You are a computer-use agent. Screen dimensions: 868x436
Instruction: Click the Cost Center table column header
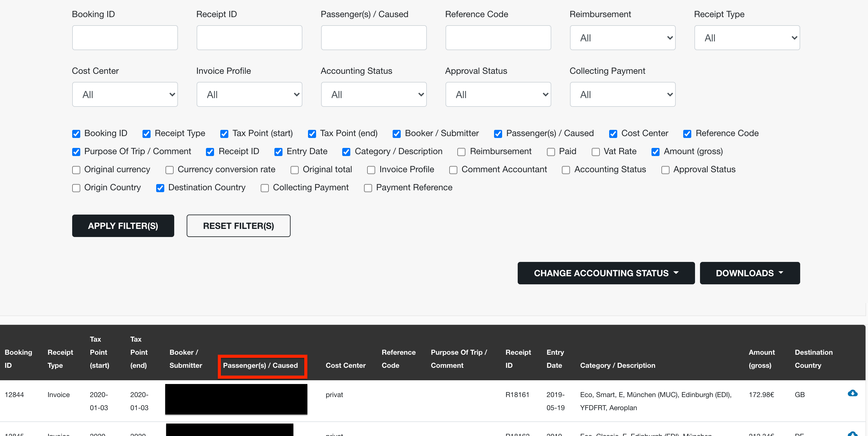click(x=345, y=365)
